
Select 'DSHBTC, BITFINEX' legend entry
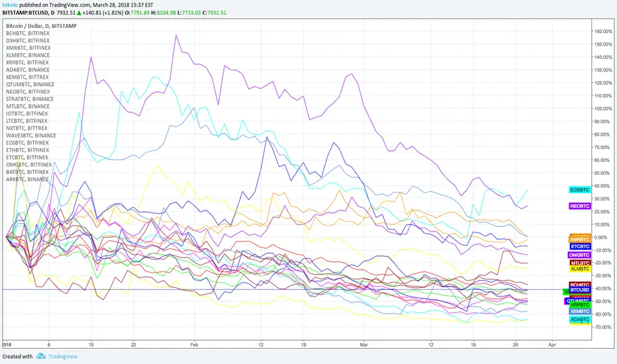[x=28, y=40]
